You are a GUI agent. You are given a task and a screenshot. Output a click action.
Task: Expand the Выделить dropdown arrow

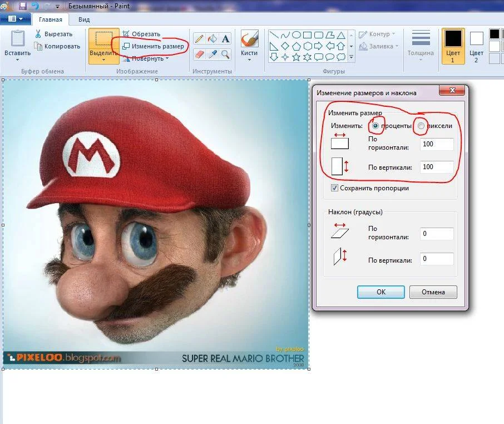click(x=103, y=60)
